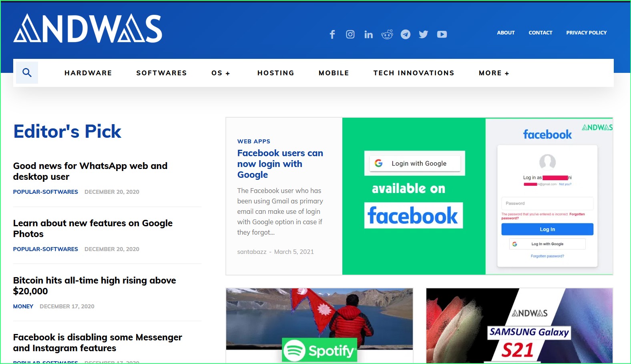Click the excerpt 'The Facebook user who has'
The image size is (631, 364).
tap(280, 211)
